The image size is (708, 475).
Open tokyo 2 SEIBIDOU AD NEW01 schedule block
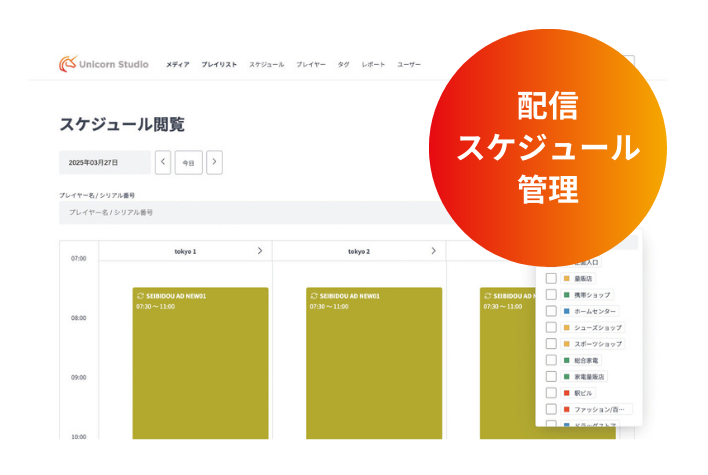coord(374,363)
